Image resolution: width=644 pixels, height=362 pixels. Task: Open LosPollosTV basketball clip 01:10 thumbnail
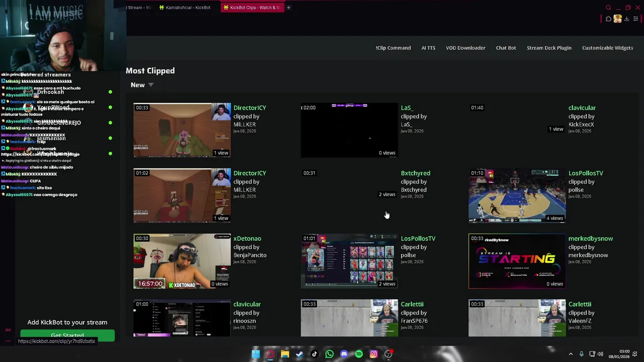click(517, 196)
